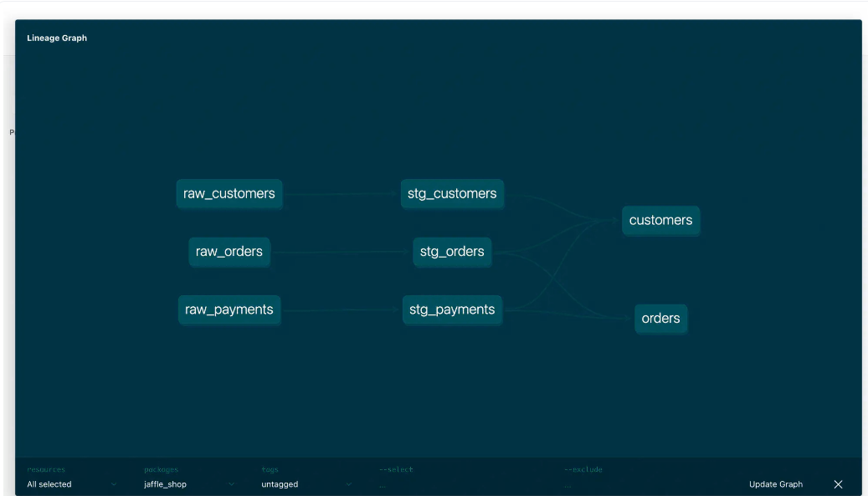
Task: Open the customers model node
Action: pyautogui.click(x=660, y=221)
